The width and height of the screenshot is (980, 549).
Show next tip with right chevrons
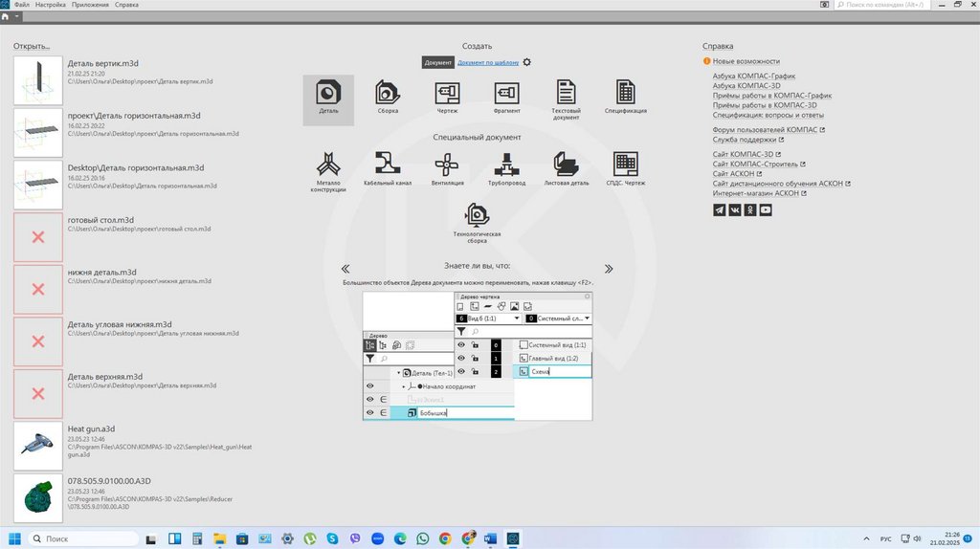click(x=609, y=269)
